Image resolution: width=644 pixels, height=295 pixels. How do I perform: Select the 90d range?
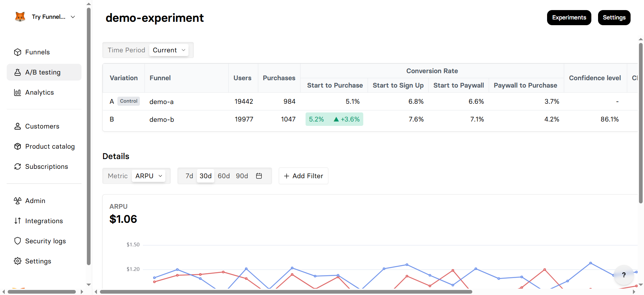[242, 176]
